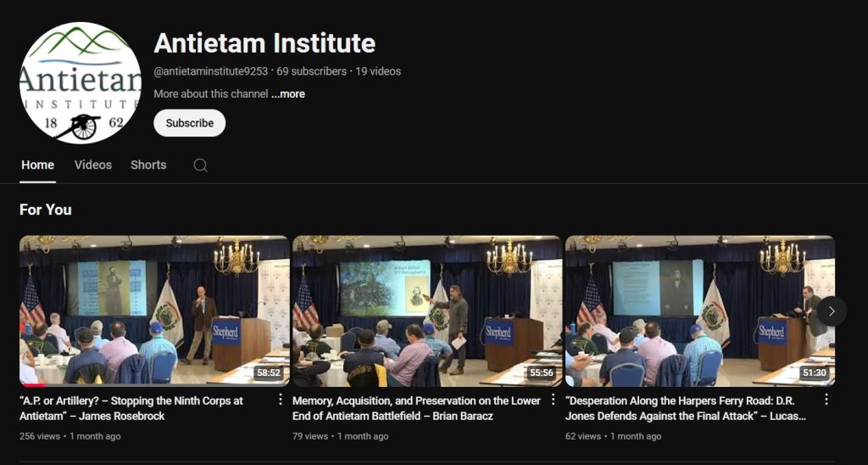
Task: Open the Brian Baracz video title link
Action: 416,408
